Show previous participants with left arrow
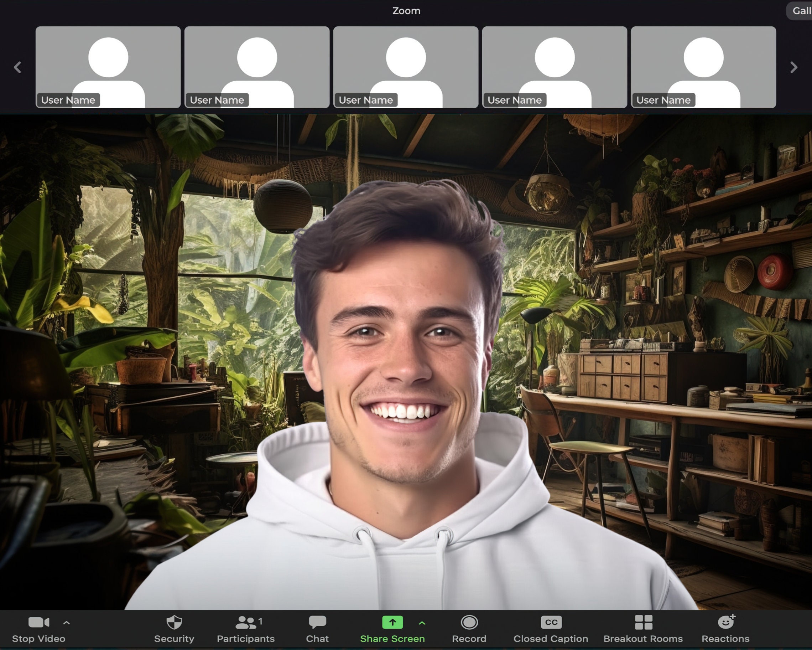This screenshot has width=812, height=650. 17,67
